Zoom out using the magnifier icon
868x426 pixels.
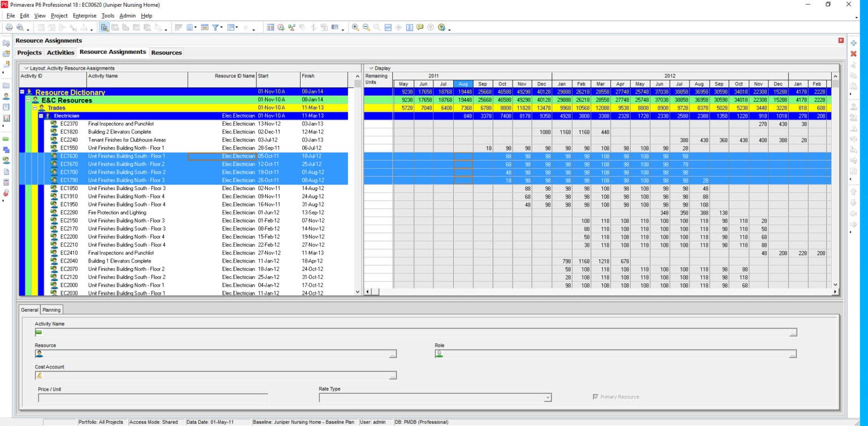[x=365, y=27]
